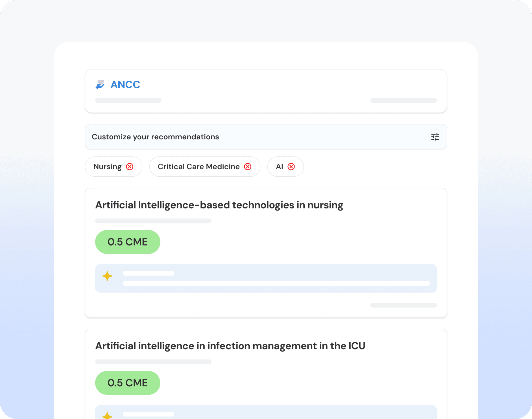Open the filter sliders icon for recommendations
The image size is (532, 419).
coord(435,137)
